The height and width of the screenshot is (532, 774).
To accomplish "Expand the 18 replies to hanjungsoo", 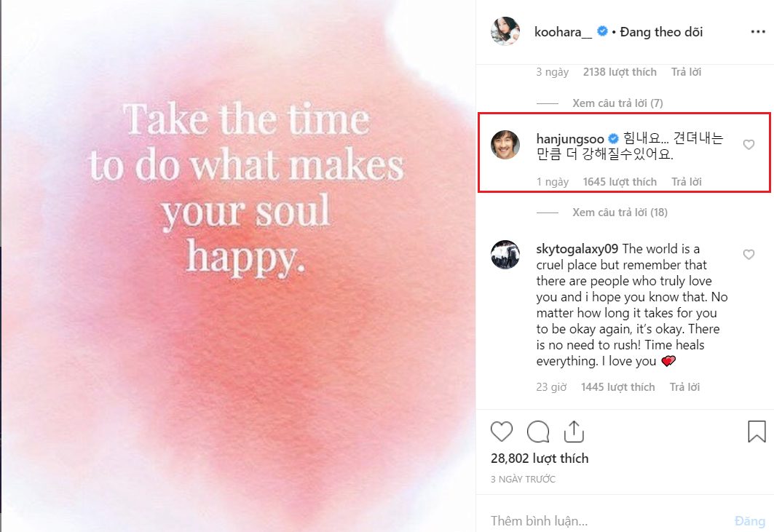I will coord(620,213).
